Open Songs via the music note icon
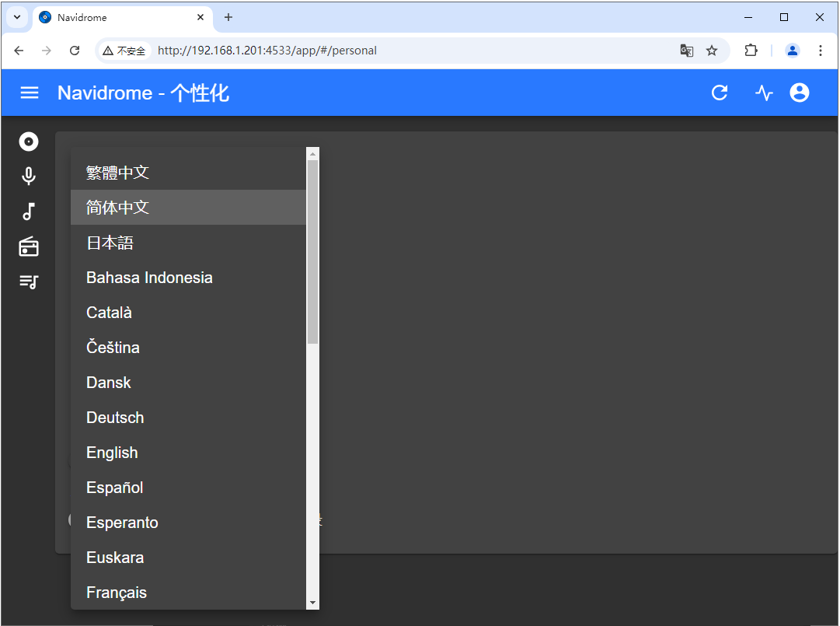Viewport: 840px width, 626px height. 28,212
